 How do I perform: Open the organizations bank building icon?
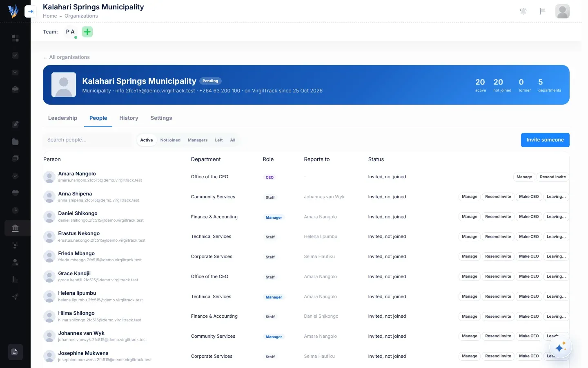coord(15,228)
